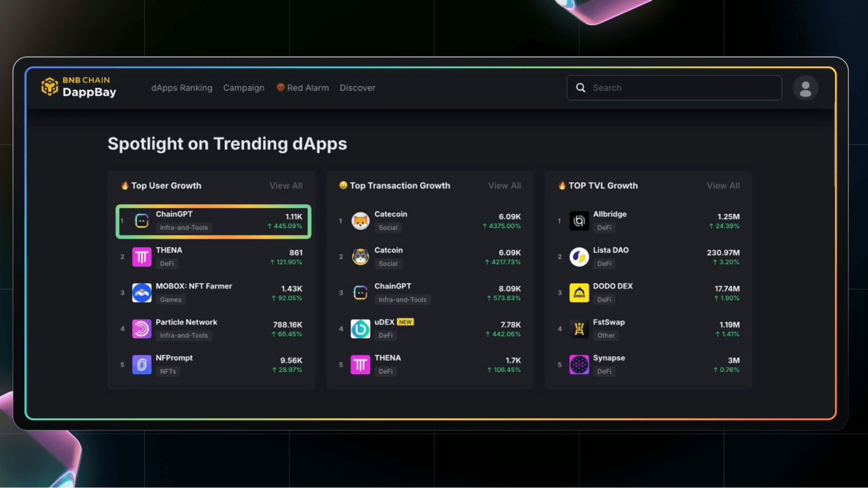Click ChainGPT icon in Top Transaction Growth

pos(360,293)
